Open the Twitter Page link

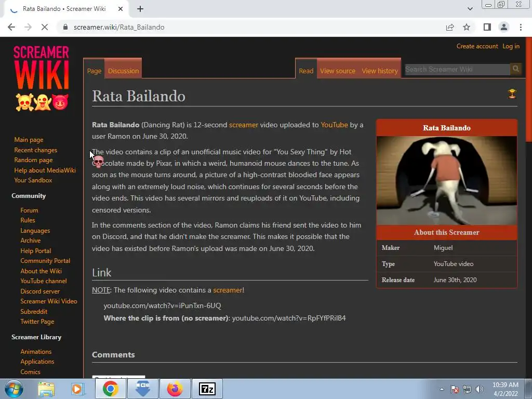pos(37,321)
